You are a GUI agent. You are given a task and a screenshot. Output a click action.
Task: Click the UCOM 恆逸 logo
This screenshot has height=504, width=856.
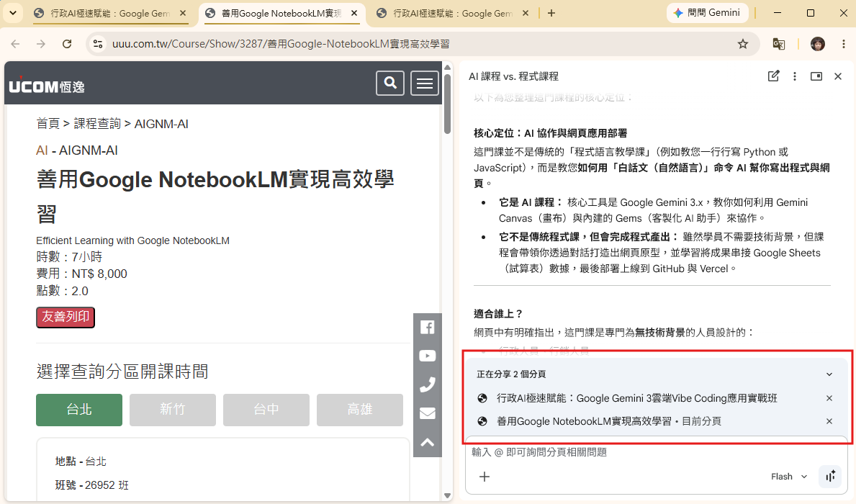click(46, 86)
